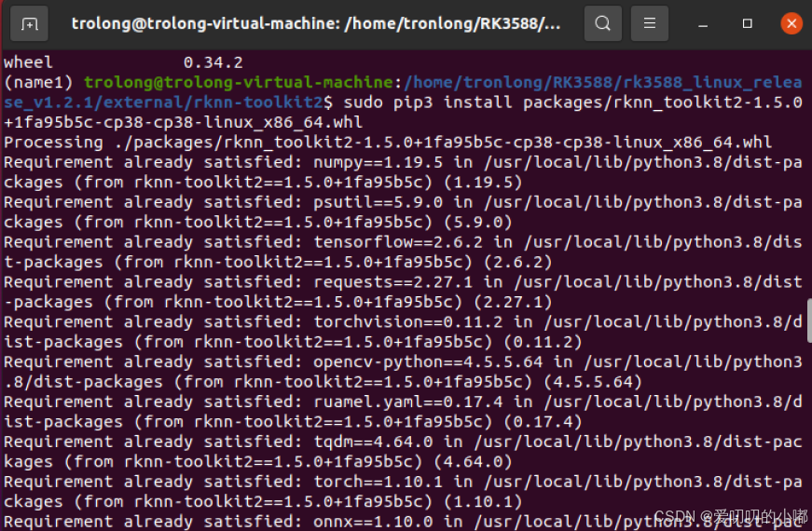
Task: Click the '(5.9.0)' version in parentheses
Action: [478, 223]
